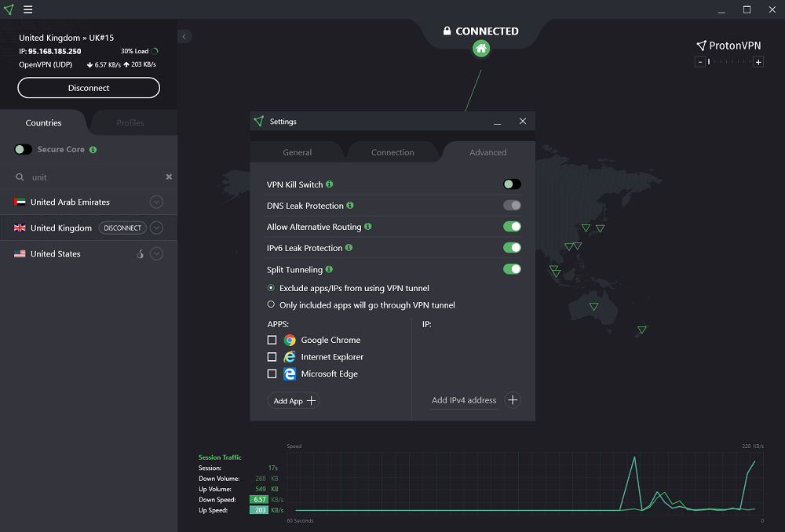Show DNS Leak Protection info
Viewport: 785px width, 532px height.
(350, 206)
